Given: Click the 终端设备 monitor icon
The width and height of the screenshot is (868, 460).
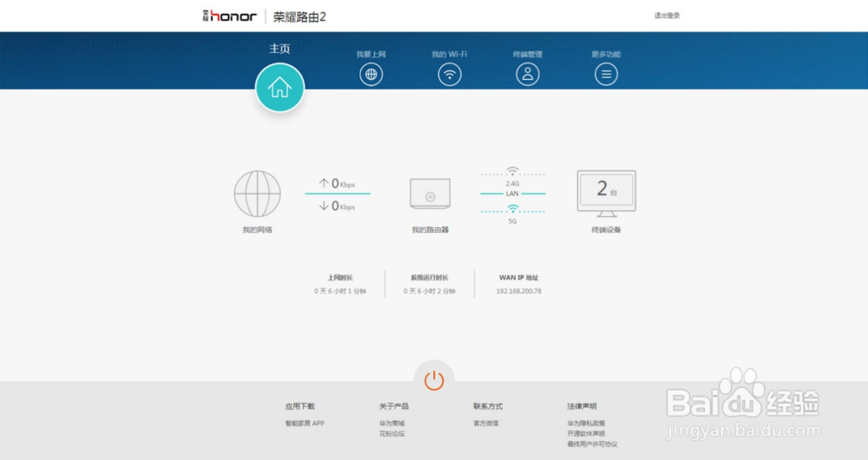Looking at the screenshot, I should pos(606,194).
